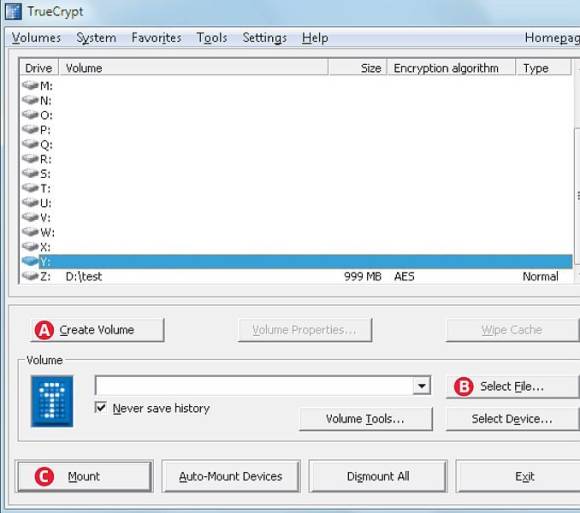
Task: Click the highlighted Y: drive icon
Action: point(30,261)
